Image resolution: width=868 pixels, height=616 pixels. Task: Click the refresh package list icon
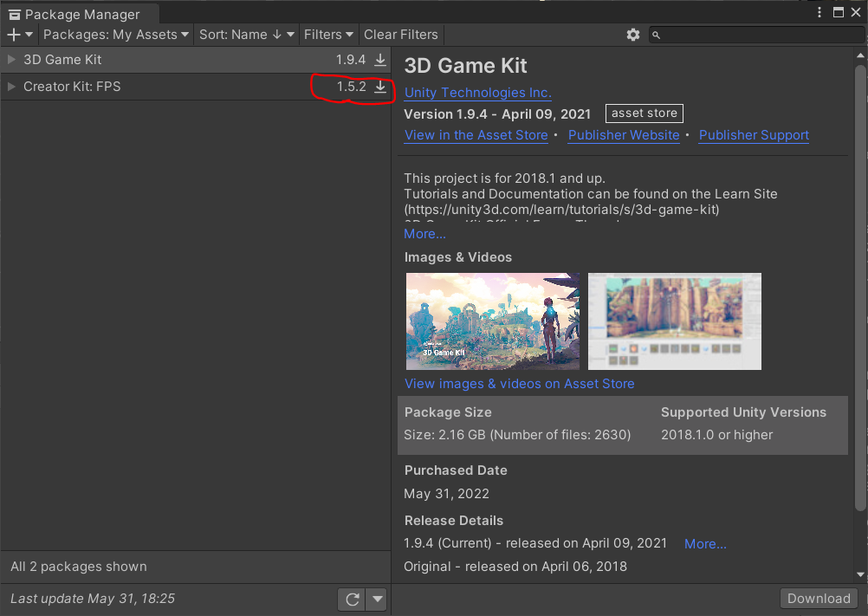(352, 599)
